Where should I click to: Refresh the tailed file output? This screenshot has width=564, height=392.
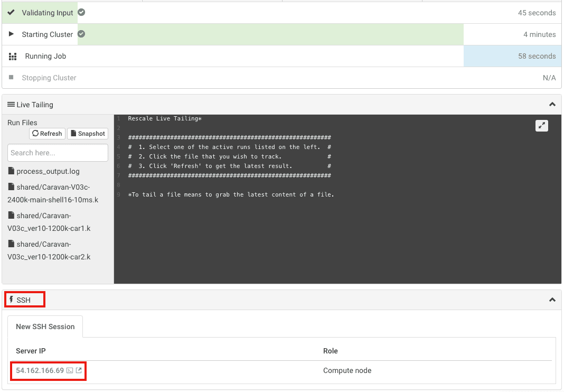click(47, 134)
